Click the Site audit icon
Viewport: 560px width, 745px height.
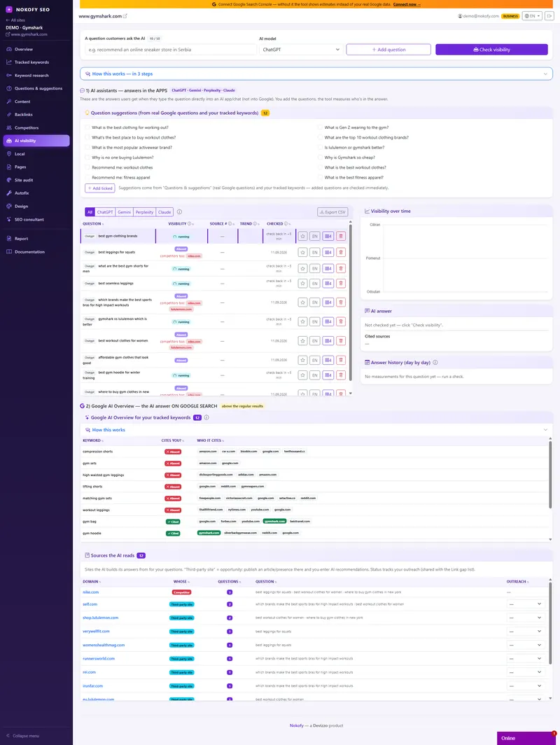click(x=9, y=180)
